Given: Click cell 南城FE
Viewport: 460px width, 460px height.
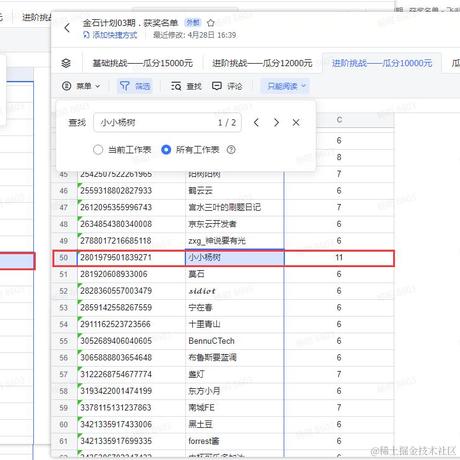Looking at the screenshot, I should [x=235, y=408].
